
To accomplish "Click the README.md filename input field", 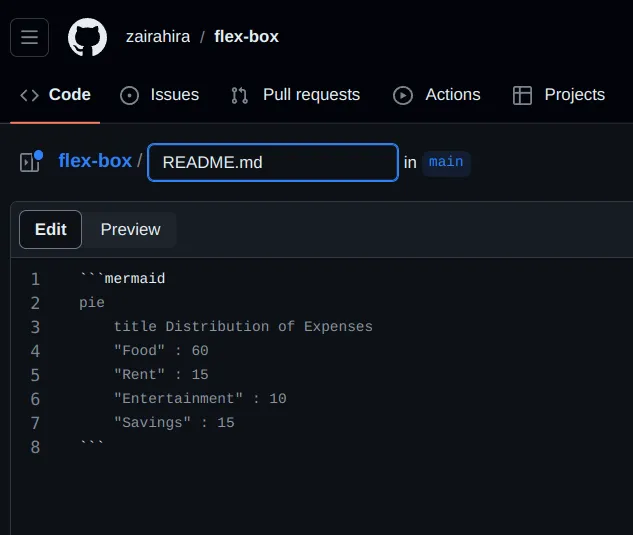I will (x=272, y=162).
